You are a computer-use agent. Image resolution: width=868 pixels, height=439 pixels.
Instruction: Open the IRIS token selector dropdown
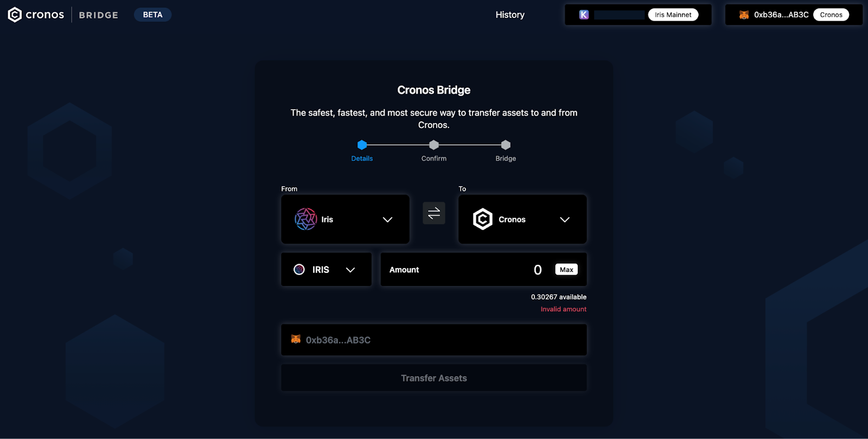(x=326, y=269)
